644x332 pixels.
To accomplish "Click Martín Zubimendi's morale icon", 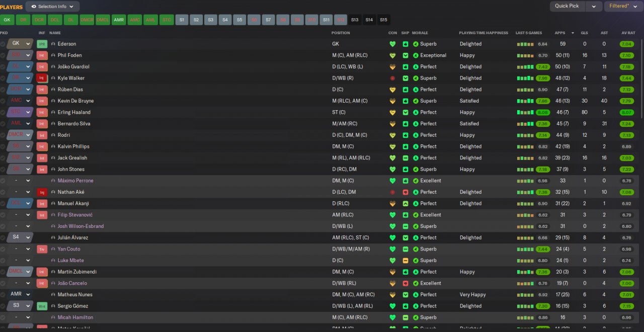I will pos(416,272).
